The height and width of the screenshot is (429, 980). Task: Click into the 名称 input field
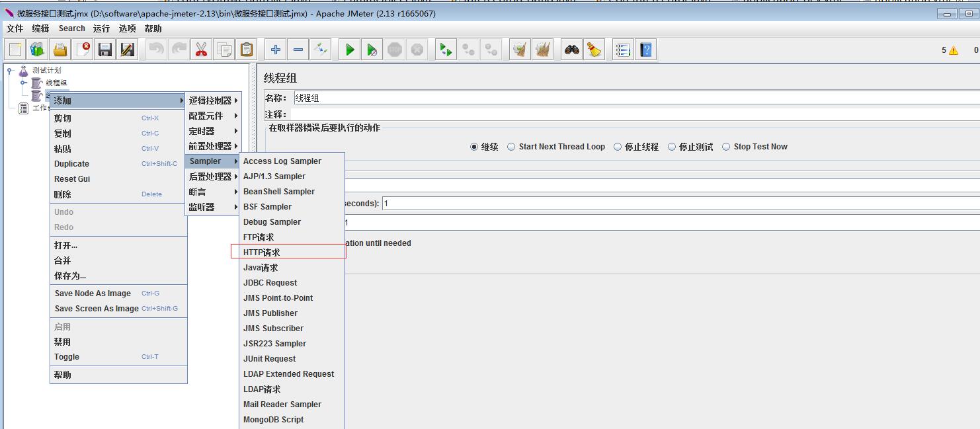(x=636, y=98)
